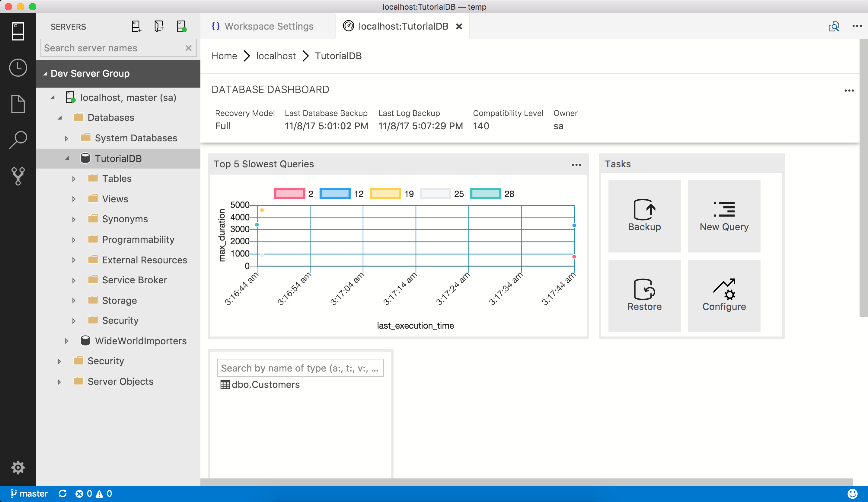Toggle legend series 28 teal swatch
The height and width of the screenshot is (502, 868).
(x=485, y=194)
